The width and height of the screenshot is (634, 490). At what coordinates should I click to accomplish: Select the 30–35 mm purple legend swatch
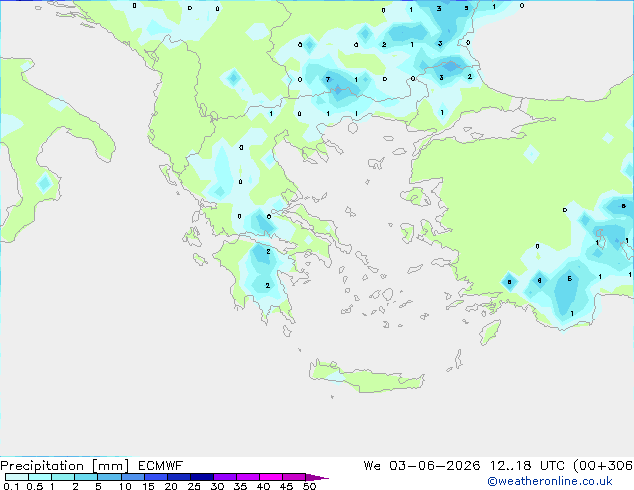point(225,477)
